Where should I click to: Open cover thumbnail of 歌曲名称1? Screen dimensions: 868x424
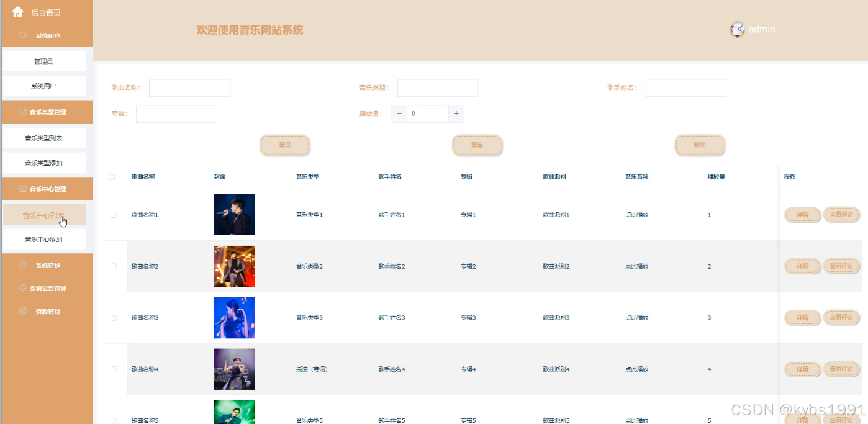coord(234,215)
